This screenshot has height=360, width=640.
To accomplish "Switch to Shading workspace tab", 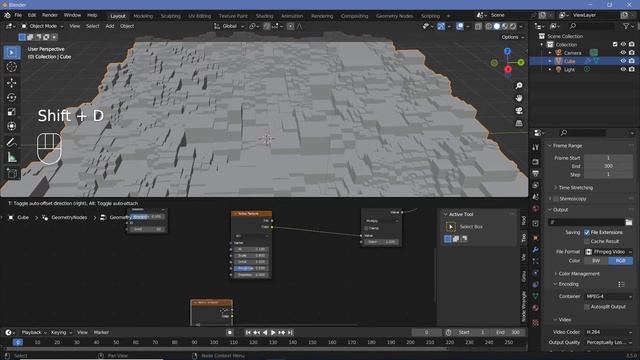I will tap(264, 16).
